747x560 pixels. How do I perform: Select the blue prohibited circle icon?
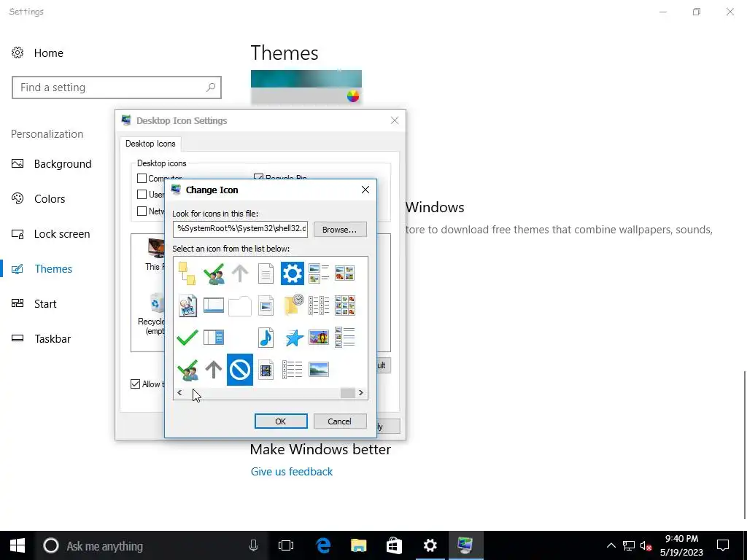tap(239, 370)
